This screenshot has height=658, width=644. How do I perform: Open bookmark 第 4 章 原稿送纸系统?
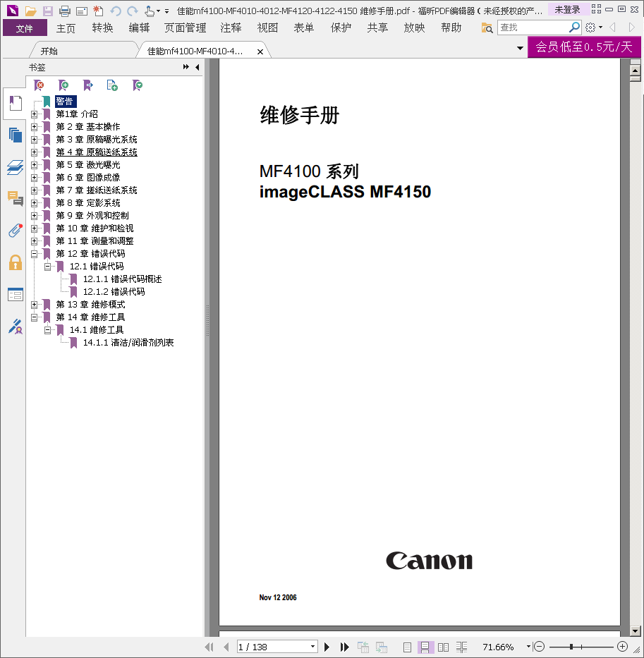click(97, 152)
